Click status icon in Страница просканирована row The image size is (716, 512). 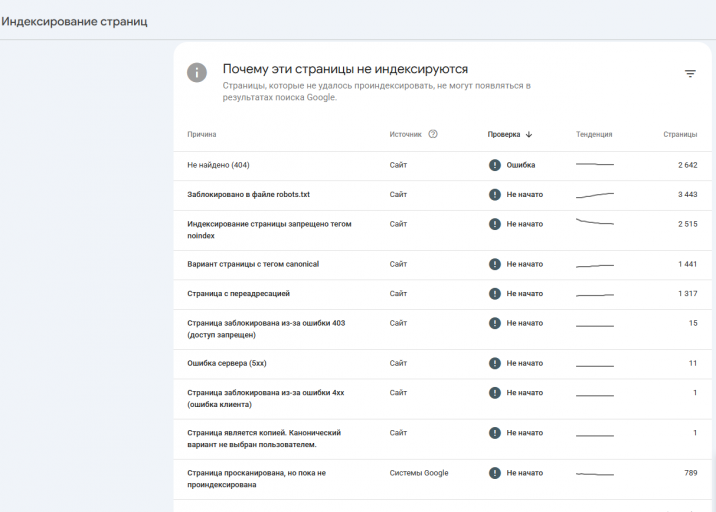[x=495, y=473]
